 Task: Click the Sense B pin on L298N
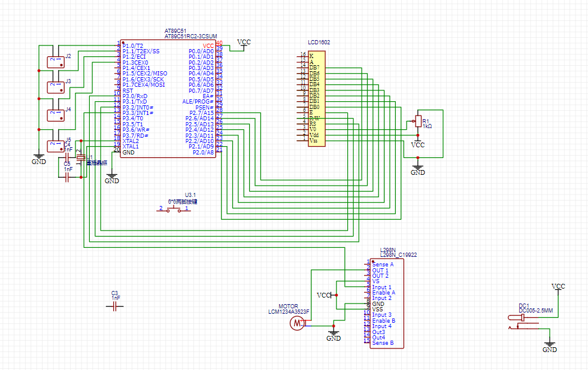click(x=383, y=343)
